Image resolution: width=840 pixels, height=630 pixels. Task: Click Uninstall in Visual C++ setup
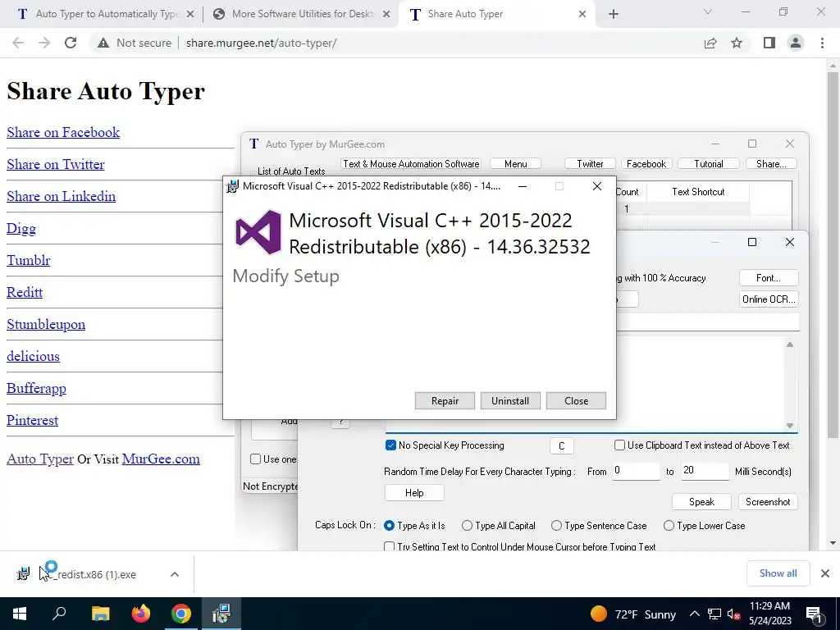coord(510,400)
